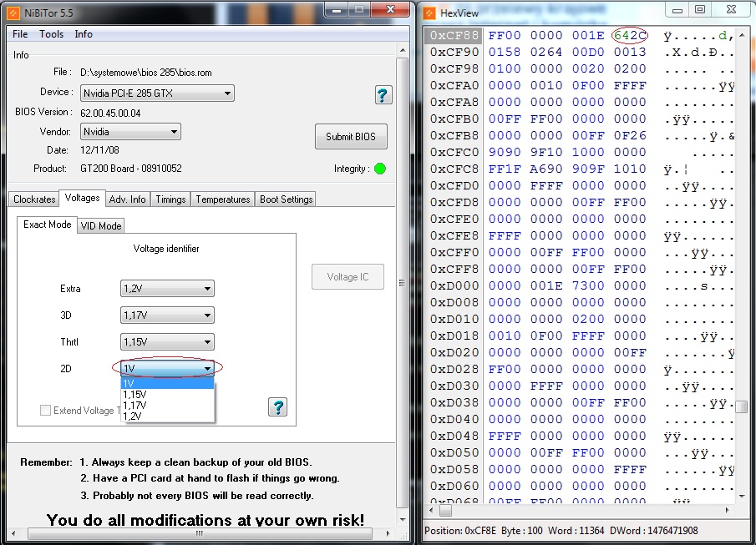Click NiBiTor vertical scrollbar up arrow
This screenshot has width=756, height=545.
coord(403,51)
